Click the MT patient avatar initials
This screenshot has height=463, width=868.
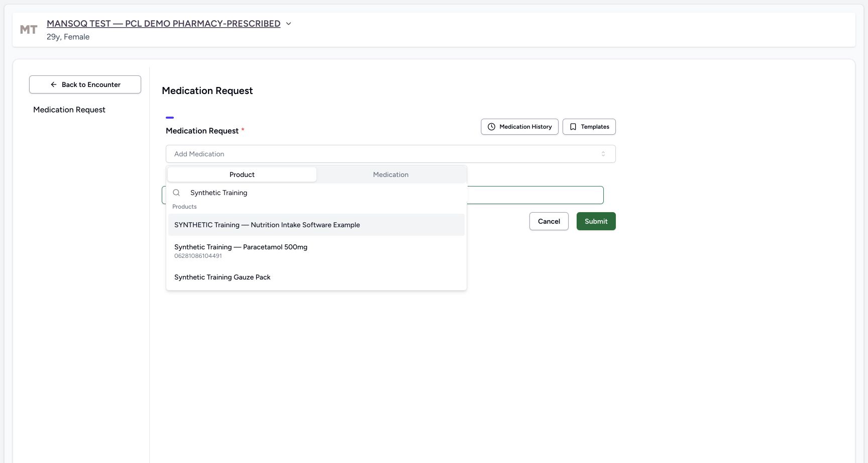pyautogui.click(x=29, y=30)
